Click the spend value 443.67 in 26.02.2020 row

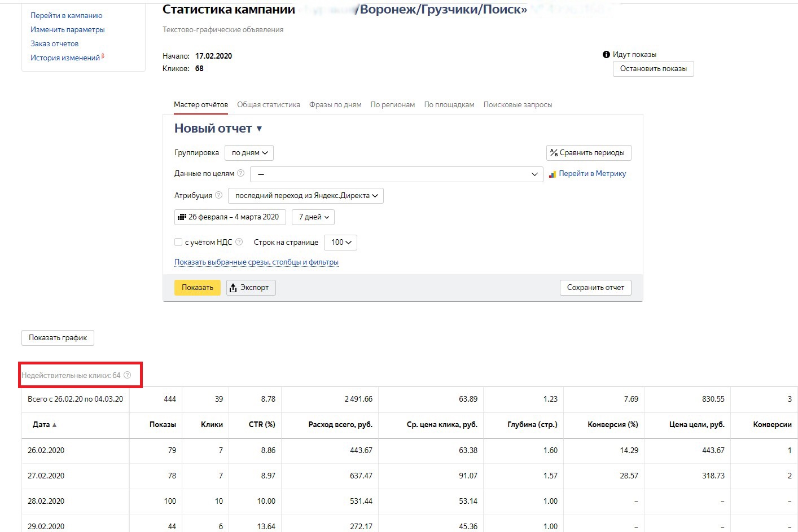point(361,451)
